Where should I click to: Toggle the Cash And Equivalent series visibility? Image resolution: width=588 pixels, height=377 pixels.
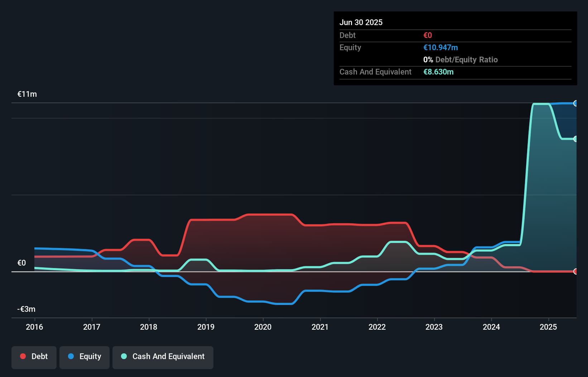tap(163, 357)
